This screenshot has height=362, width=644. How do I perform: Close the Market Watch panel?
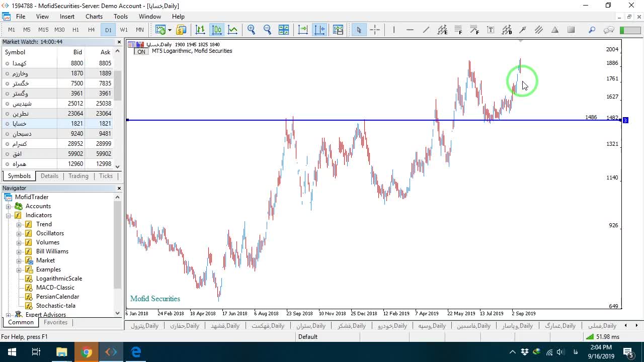[119, 42]
